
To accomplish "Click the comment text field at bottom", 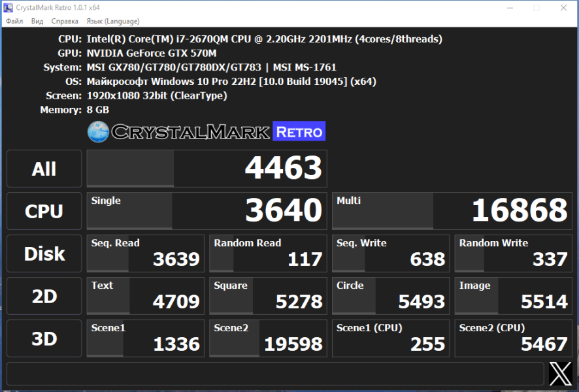I will pyautogui.click(x=276, y=374).
